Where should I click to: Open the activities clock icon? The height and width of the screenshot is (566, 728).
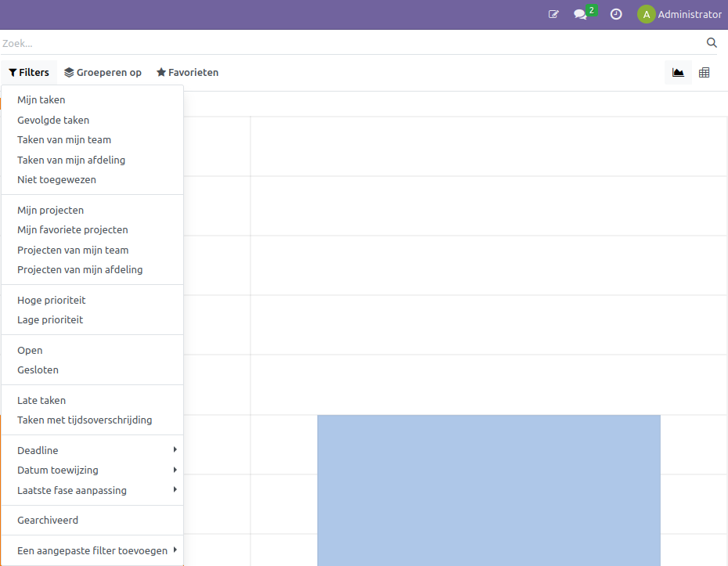pyautogui.click(x=616, y=14)
